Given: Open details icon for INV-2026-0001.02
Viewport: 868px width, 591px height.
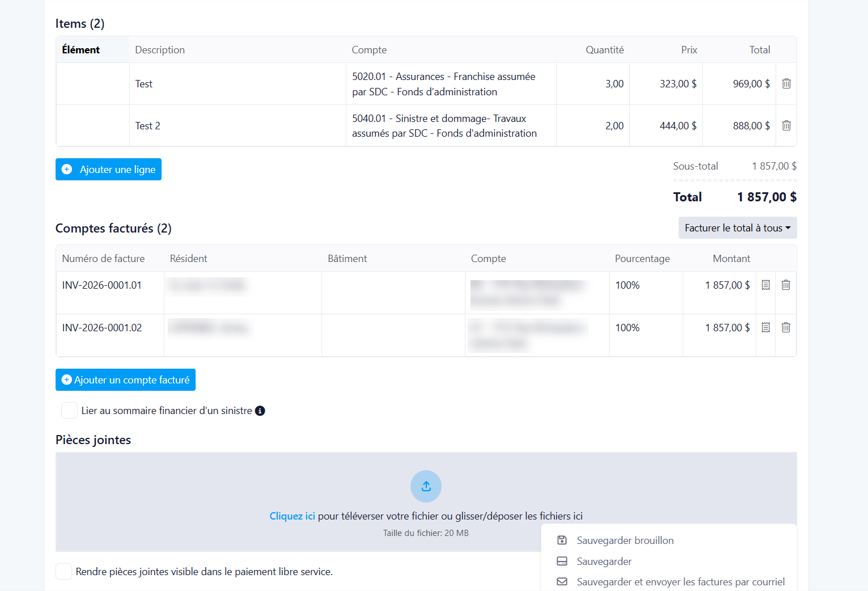Looking at the screenshot, I should tap(765, 327).
